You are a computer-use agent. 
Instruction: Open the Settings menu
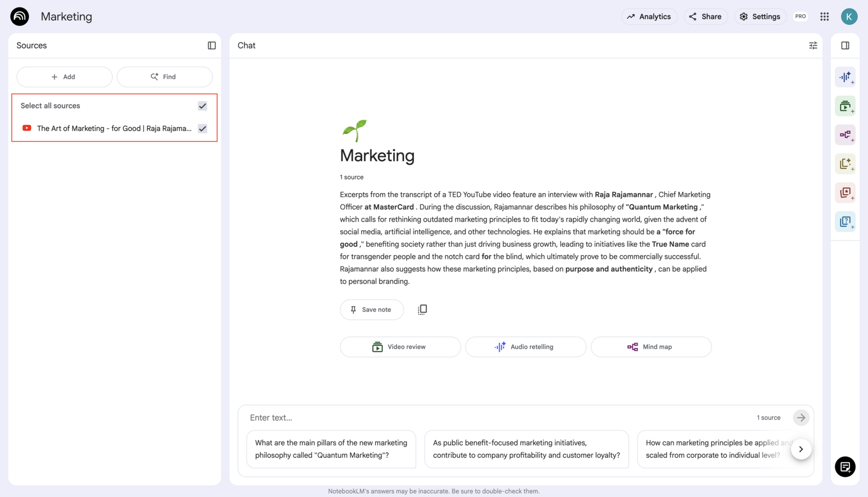[x=760, y=17]
